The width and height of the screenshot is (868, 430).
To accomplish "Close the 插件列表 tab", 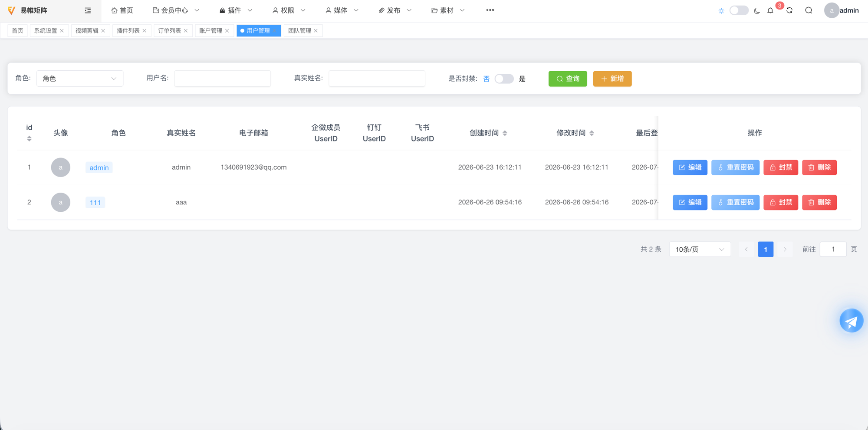I will click(144, 31).
